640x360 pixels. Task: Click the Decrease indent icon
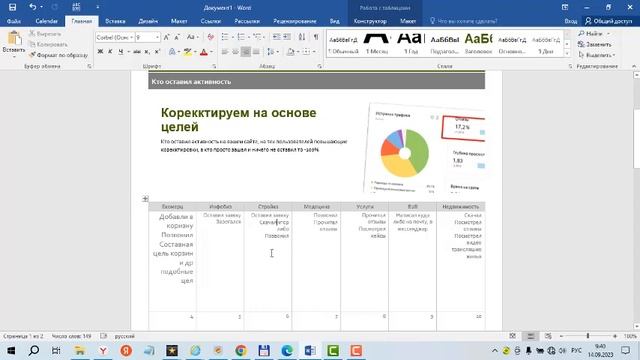click(x=276, y=37)
